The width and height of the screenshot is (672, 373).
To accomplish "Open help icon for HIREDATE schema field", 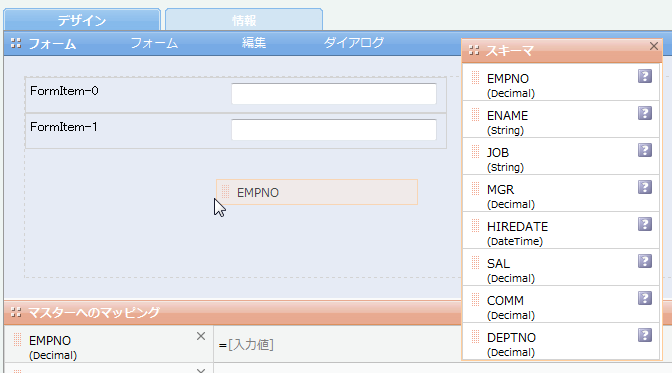I will tap(645, 224).
